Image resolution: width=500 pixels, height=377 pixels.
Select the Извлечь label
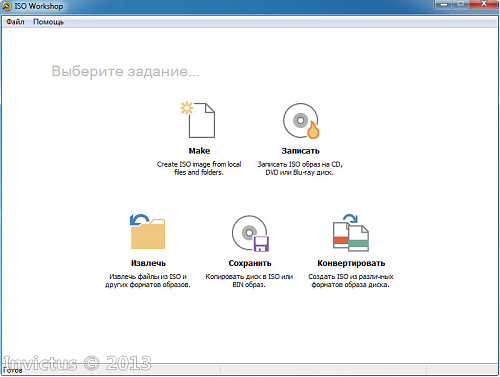[x=148, y=263]
